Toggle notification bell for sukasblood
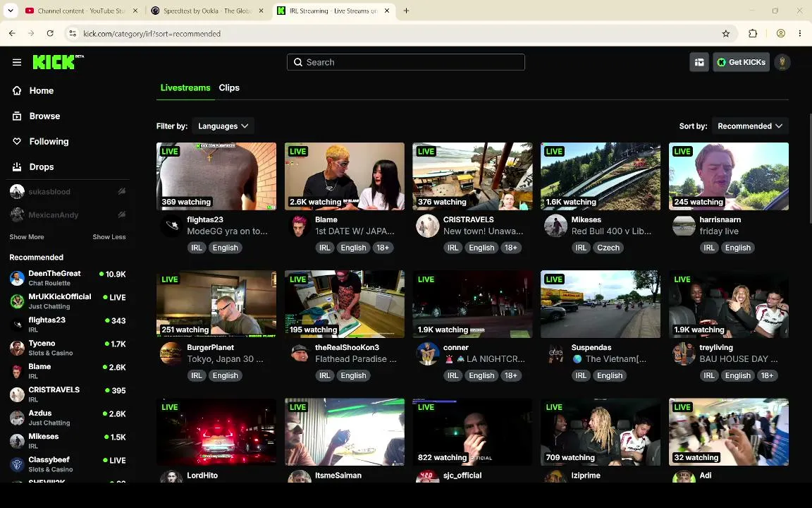 pyautogui.click(x=122, y=191)
